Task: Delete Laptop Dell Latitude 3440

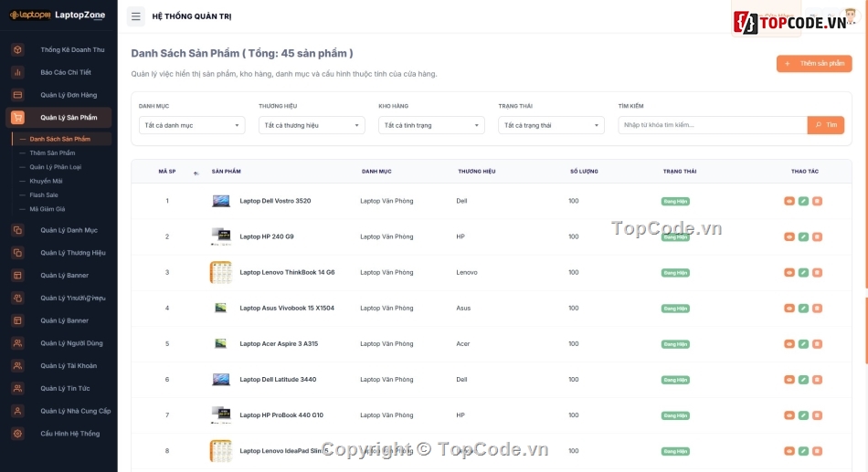Action: (x=817, y=380)
